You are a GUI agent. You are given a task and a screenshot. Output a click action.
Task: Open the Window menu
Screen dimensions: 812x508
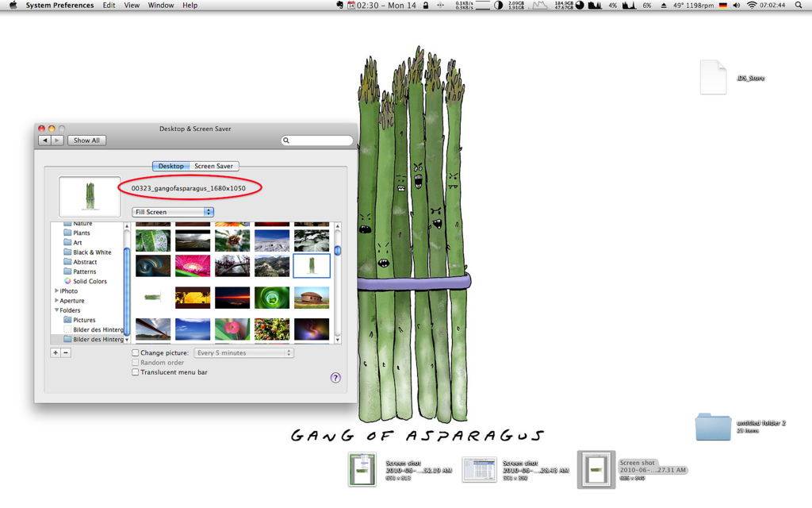pos(161,6)
